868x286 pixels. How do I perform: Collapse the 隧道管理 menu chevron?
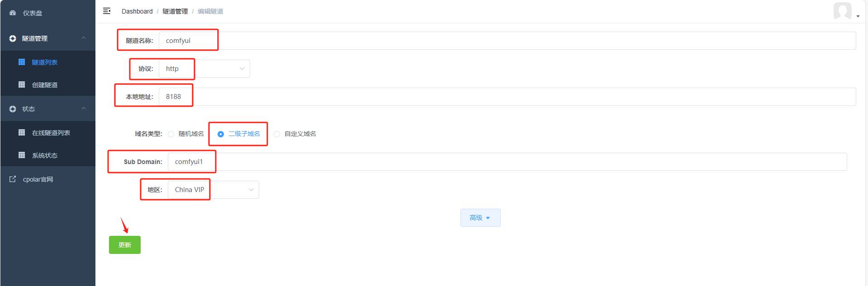pos(84,38)
